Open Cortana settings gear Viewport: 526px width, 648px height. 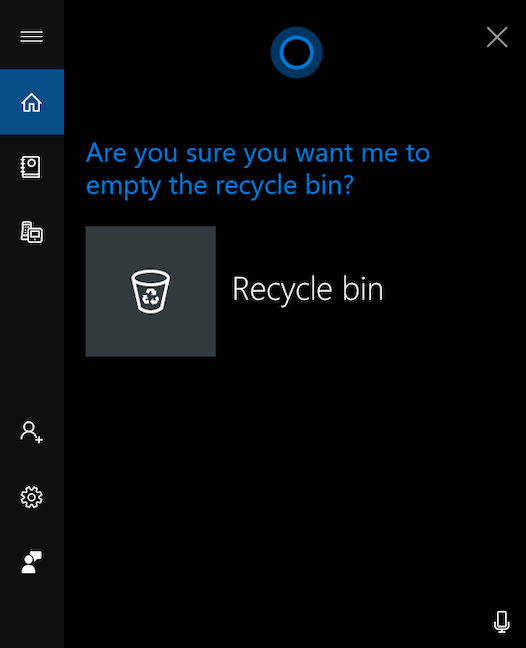coord(31,497)
